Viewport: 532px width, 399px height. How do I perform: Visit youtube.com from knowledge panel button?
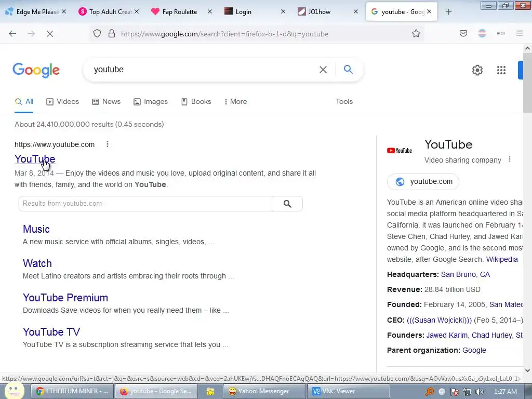(x=423, y=181)
